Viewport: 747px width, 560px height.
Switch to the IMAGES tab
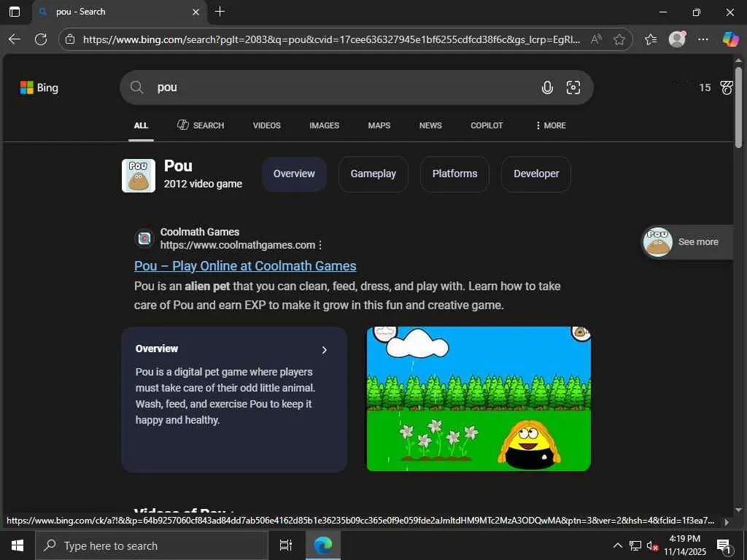(x=324, y=125)
